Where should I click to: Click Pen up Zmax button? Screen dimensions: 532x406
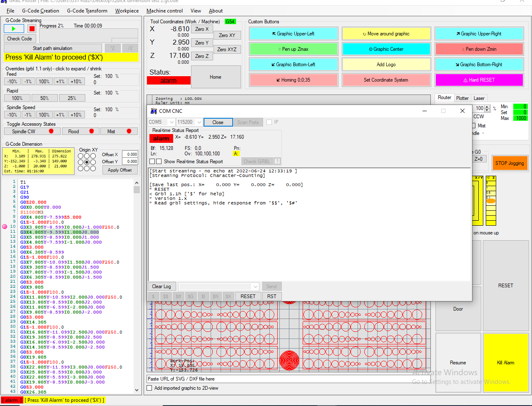pyautogui.click(x=293, y=49)
